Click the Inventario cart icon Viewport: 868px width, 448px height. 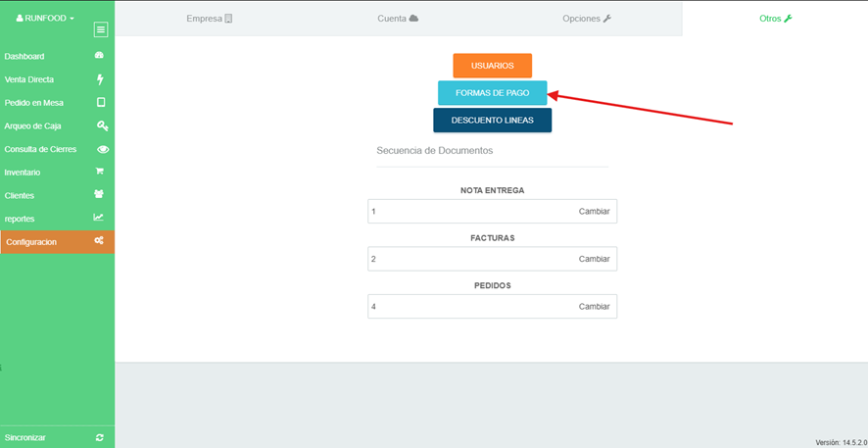[100, 172]
